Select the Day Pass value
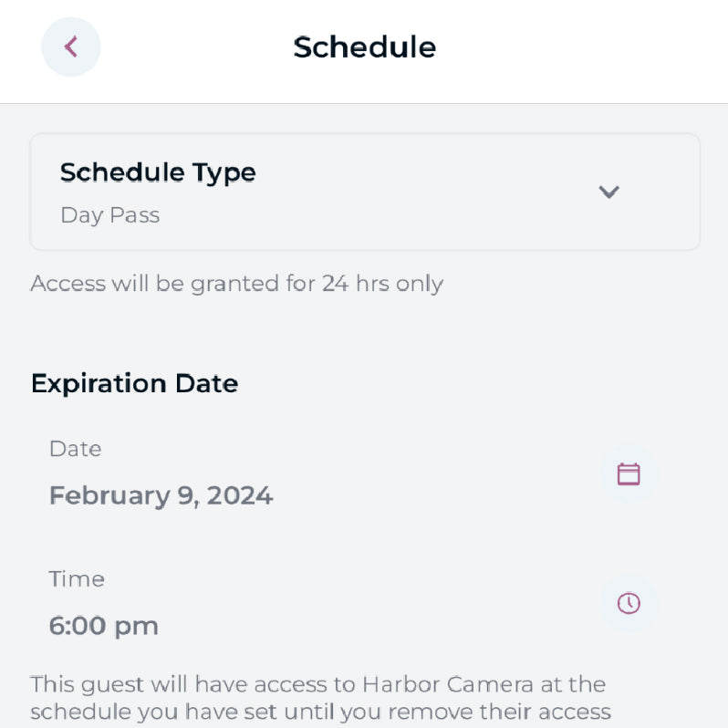The image size is (728, 728). tap(109, 215)
